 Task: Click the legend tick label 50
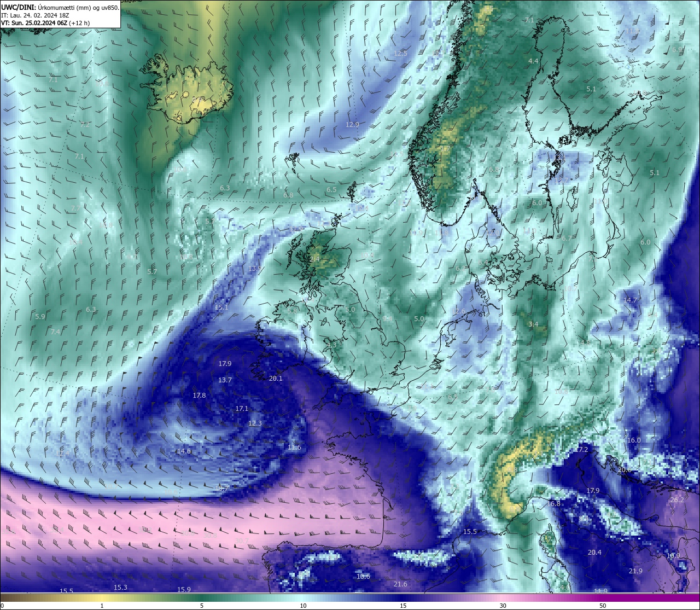pyautogui.click(x=603, y=606)
